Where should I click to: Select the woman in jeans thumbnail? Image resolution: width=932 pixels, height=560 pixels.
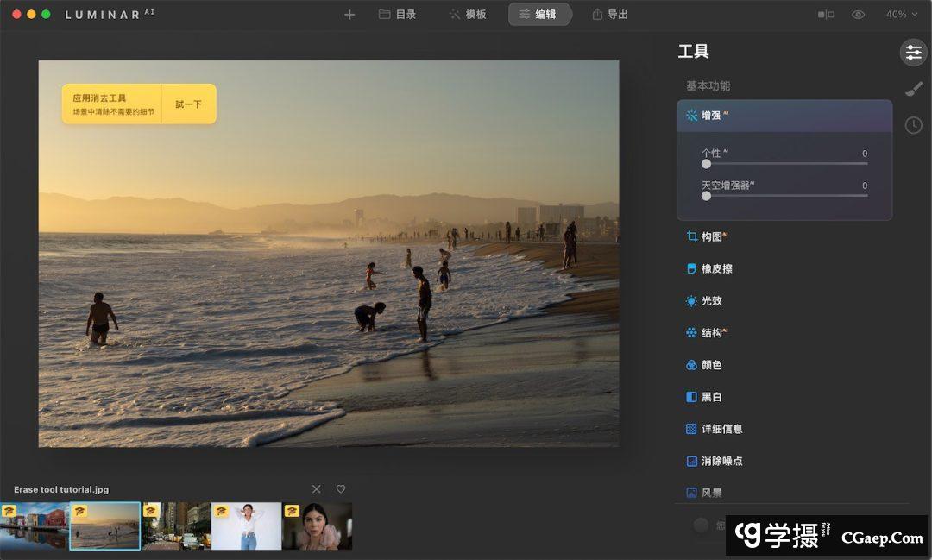point(247,525)
